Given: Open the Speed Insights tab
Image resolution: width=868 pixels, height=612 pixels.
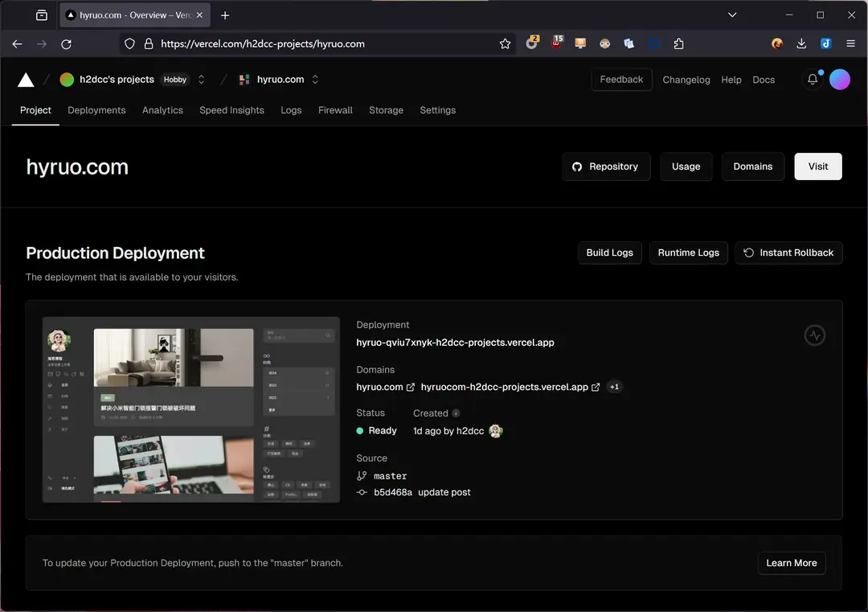Looking at the screenshot, I should point(231,110).
